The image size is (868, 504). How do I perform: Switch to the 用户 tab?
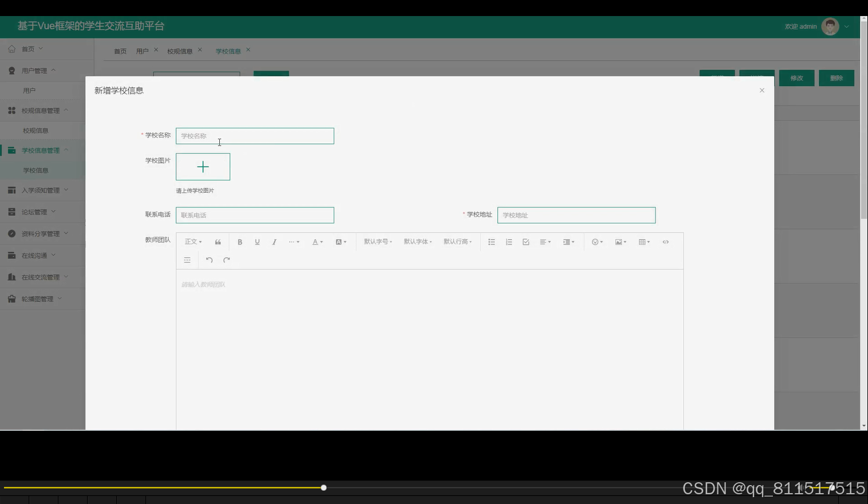click(143, 51)
